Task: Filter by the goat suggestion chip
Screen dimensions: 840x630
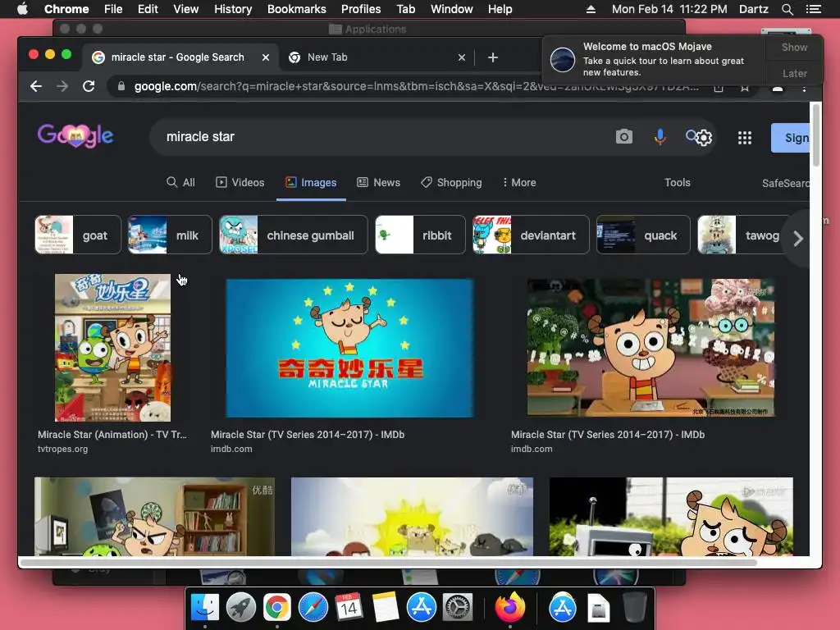Action: click(x=78, y=235)
